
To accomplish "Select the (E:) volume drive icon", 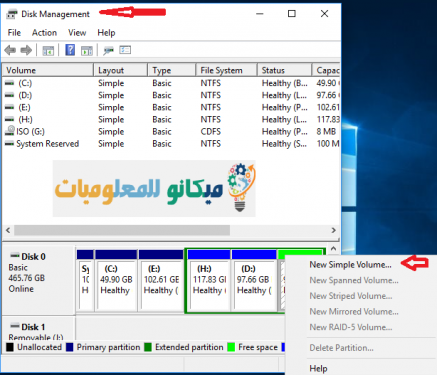I will coord(10,107).
